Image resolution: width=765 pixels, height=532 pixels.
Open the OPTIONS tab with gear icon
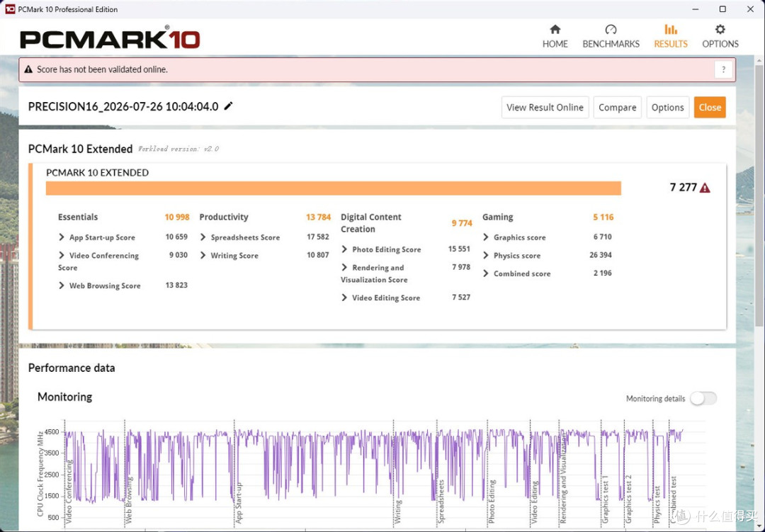coord(720,37)
